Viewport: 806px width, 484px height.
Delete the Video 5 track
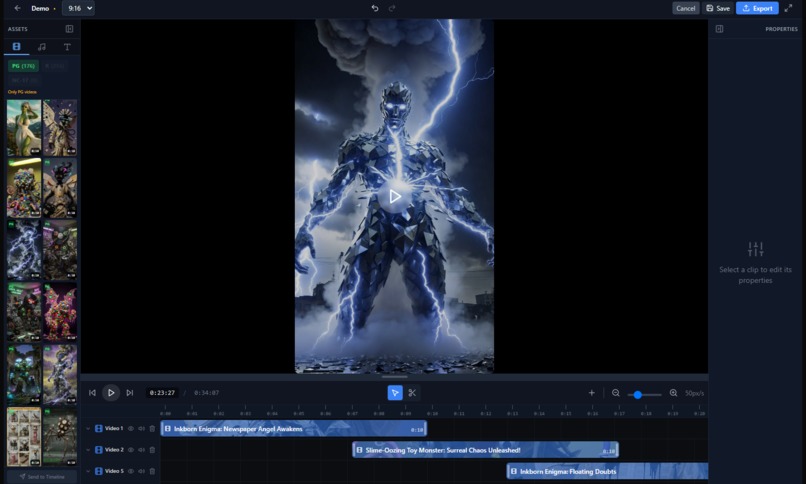[152, 471]
